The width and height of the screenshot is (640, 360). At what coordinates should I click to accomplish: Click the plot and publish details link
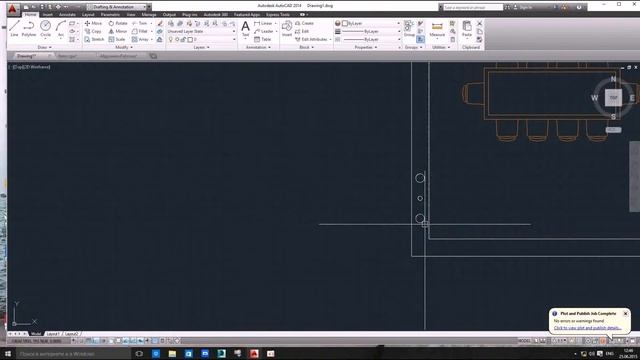[587, 328]
